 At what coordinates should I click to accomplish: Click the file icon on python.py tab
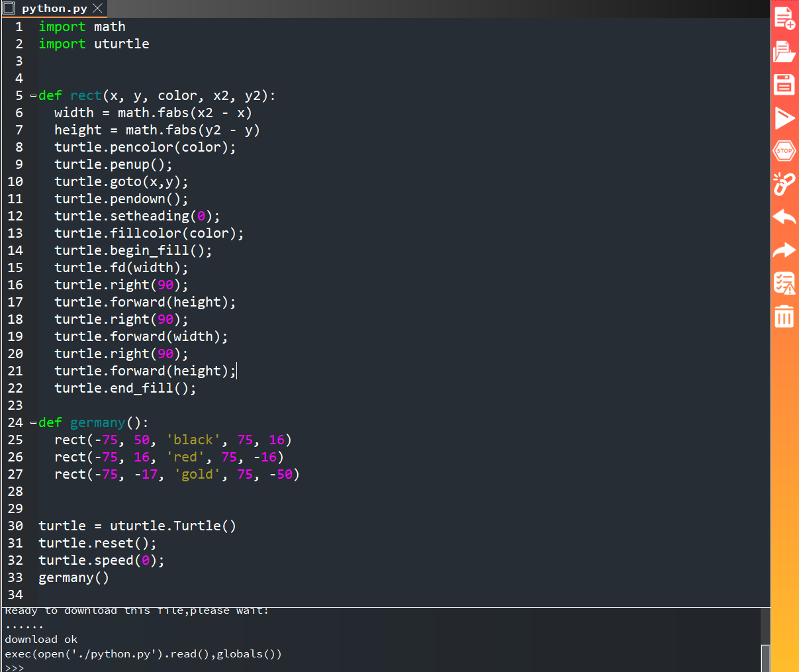click(x=9, y=8)
